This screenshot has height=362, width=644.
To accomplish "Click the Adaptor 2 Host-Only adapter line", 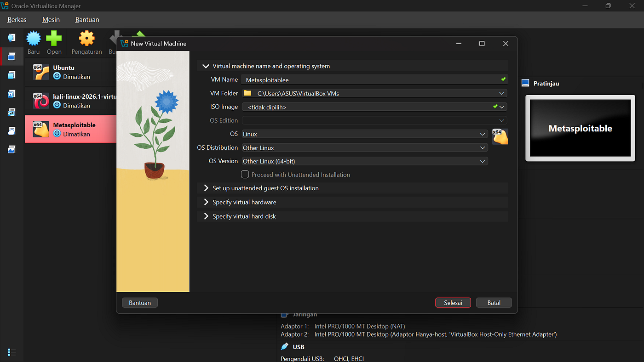I will pyautogui.click(x=419, y=334).
